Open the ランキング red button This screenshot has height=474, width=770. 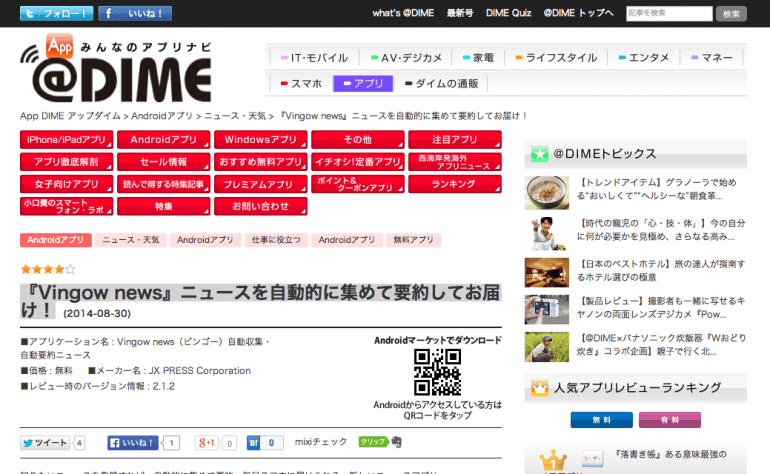[455, 184]
